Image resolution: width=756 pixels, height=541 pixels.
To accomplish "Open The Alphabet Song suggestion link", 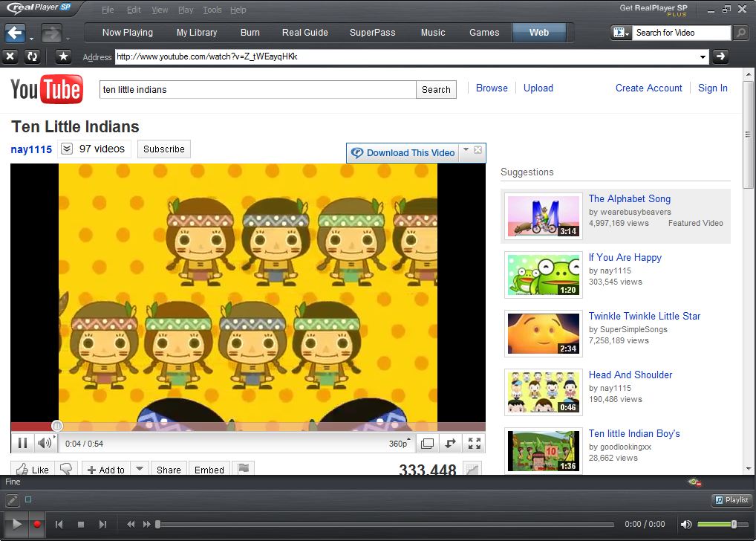I will click(x=629, y=199).
